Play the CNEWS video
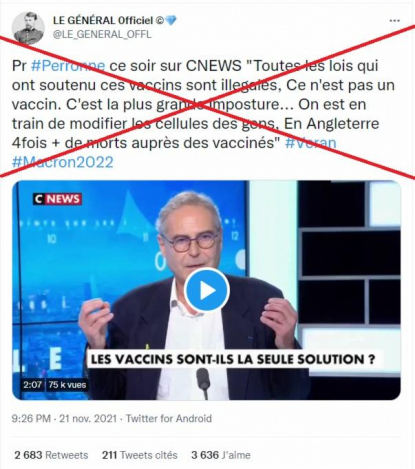 coord(207,290)
